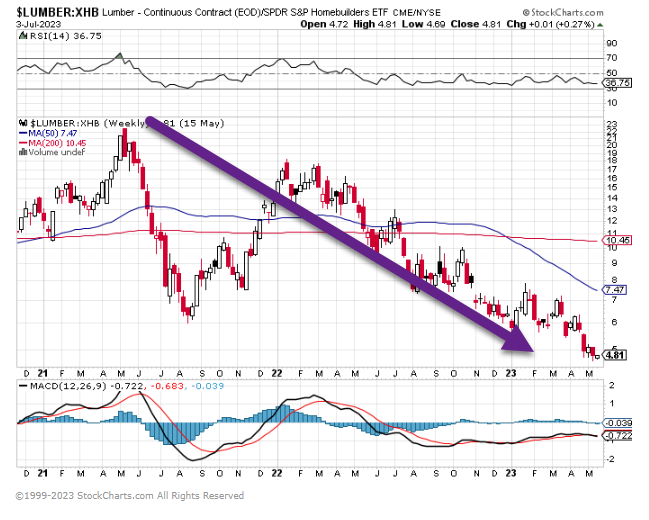Viewport: 649px width, 520px height.
Task: Click the boxed 4.81 last price tag
Action: [x=615, y=355]
